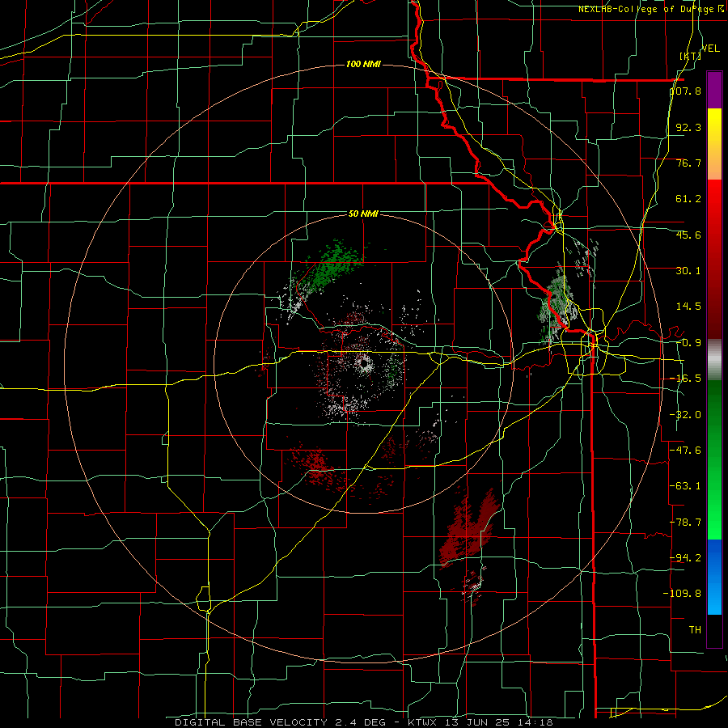This screenshot has height=728, width=728.
Task: Click the 61.2 velocity scale value
Action: tap(688, 199)
